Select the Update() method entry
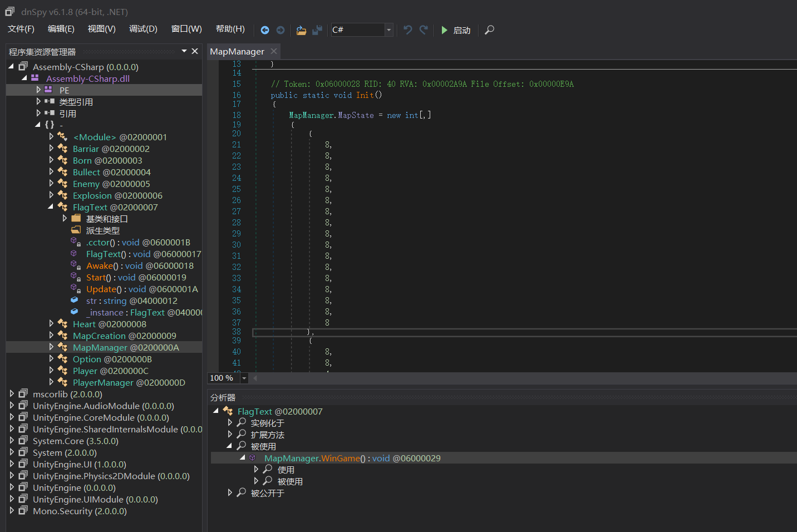 142,289
